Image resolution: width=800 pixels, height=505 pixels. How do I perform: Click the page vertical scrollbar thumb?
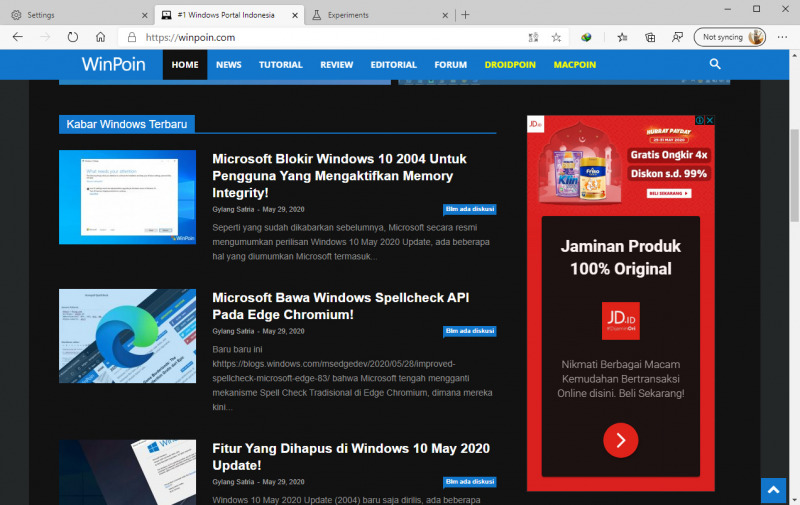(x=794, y=175)
